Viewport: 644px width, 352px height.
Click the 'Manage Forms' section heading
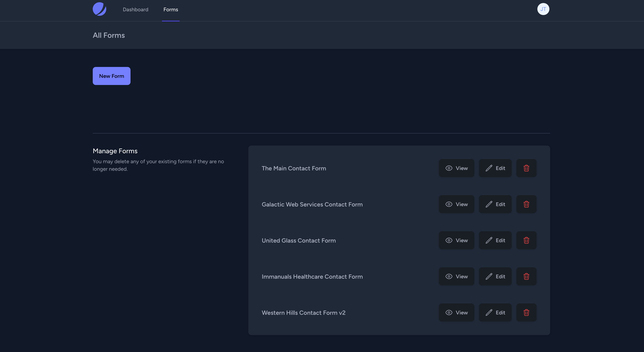[x=115, y=151]
